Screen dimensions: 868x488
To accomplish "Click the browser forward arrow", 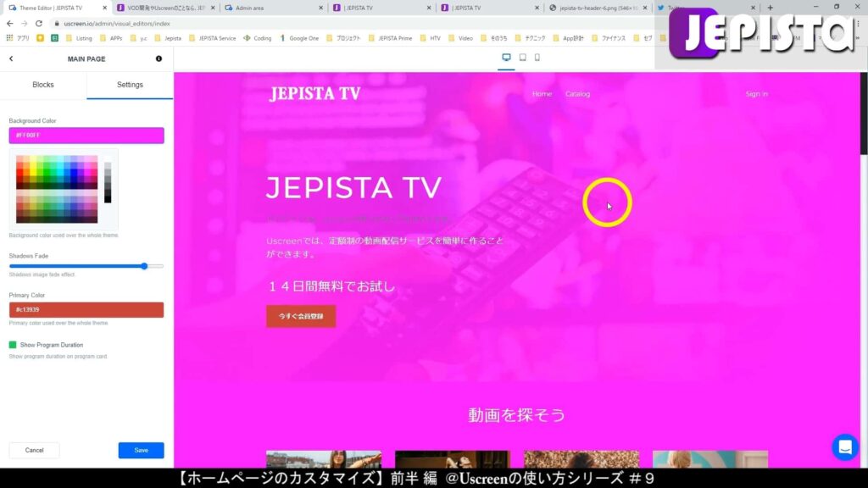I will click(x=25, y=24).
